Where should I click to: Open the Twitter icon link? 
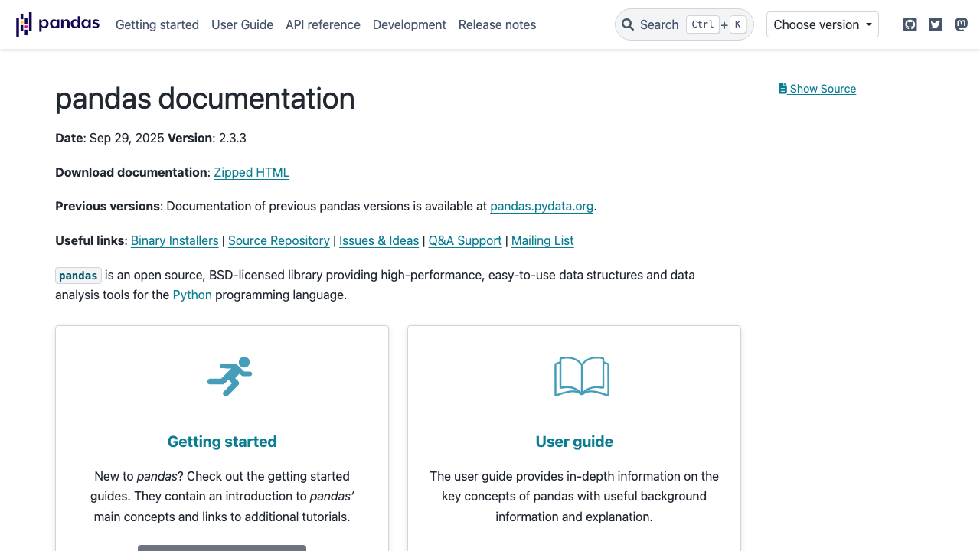pyautogui.click(x=935, y=24)
